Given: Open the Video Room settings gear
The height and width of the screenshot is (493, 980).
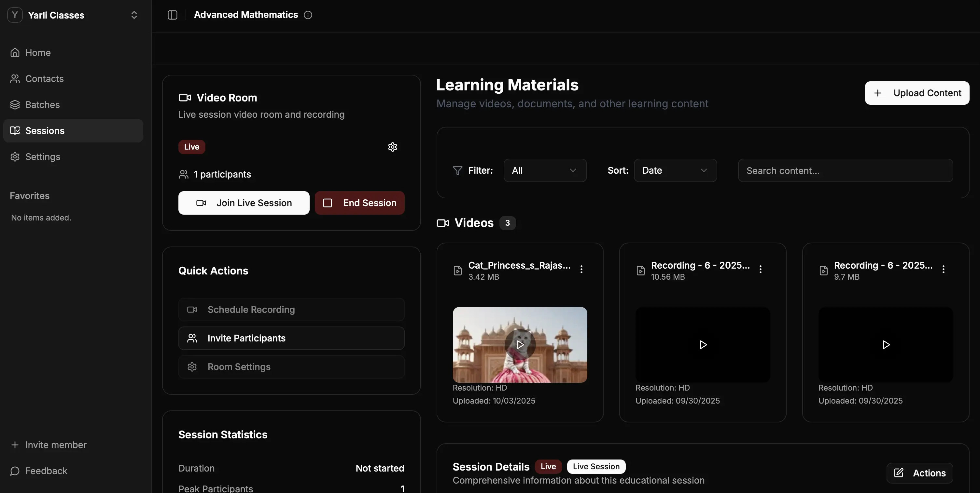Looking at the screenshot, I should [392, 147].
